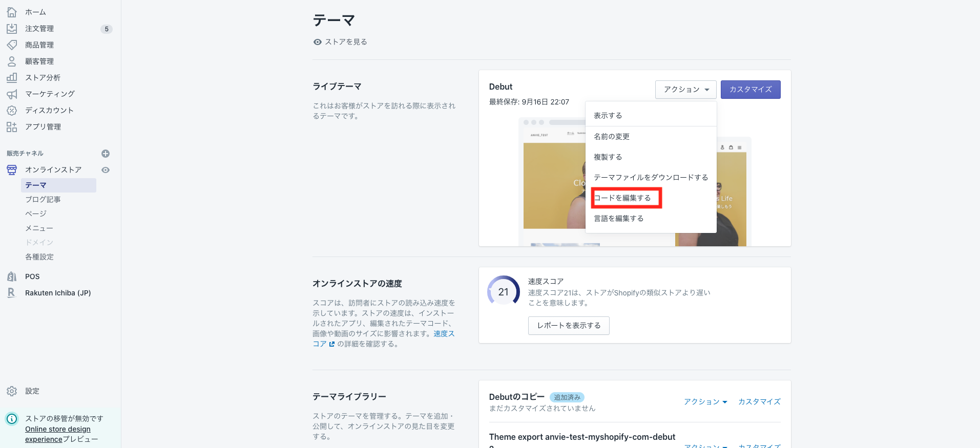980x448 pixels.
Task: Open ストア分析 in sidebar
Action: [x=43, y=78]
